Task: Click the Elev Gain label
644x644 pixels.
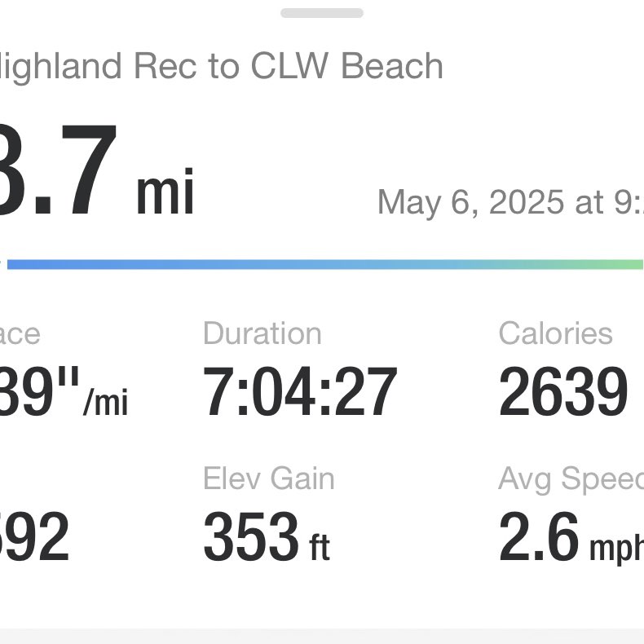Action: tap(268, 479)
